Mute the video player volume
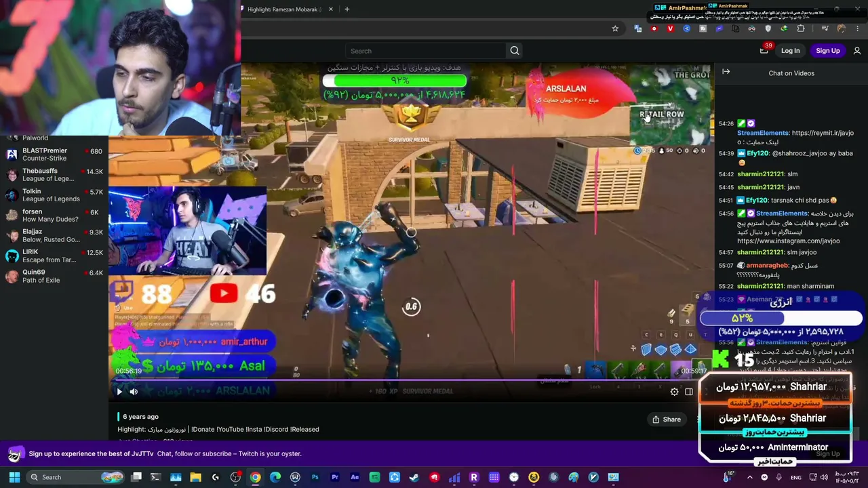Viewport: 868px width, 488px height. tap(134, 391)
